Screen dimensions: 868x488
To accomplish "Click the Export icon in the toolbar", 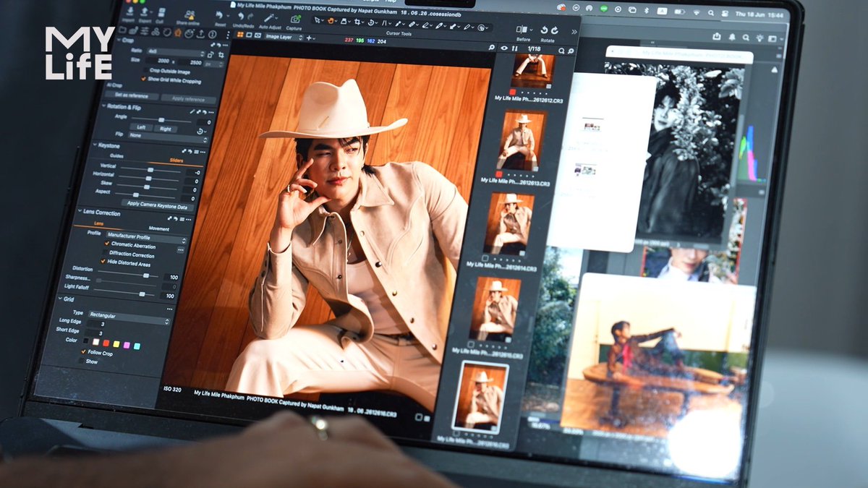I will tap(144, 12).
